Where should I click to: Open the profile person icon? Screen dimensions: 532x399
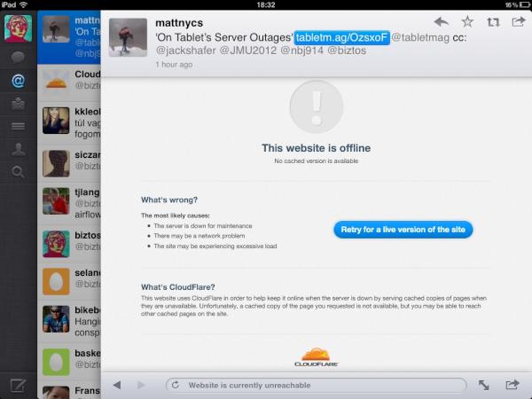[18, 149]
